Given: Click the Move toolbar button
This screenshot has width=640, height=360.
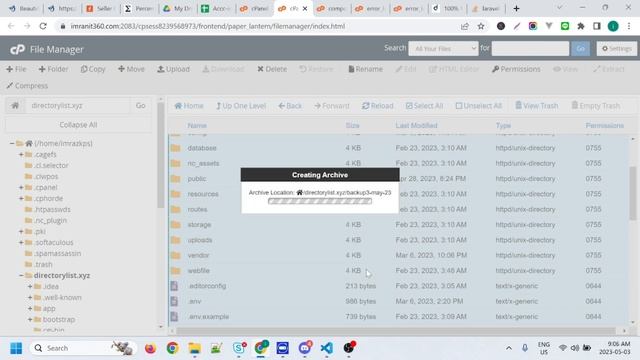Looking at the screenshot, I should tap(131, 69).
